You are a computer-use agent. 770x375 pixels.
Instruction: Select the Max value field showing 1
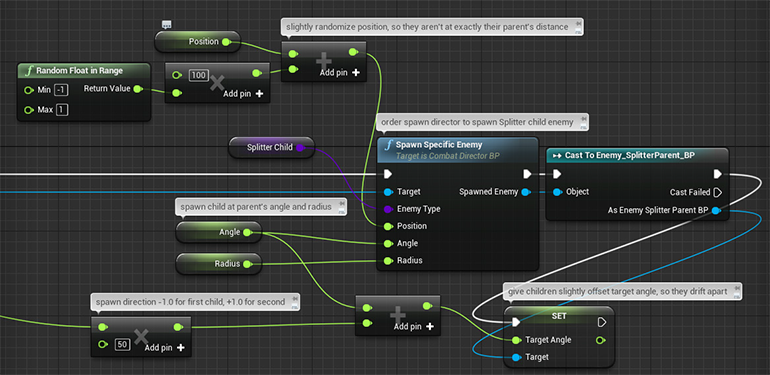(62, 110)
